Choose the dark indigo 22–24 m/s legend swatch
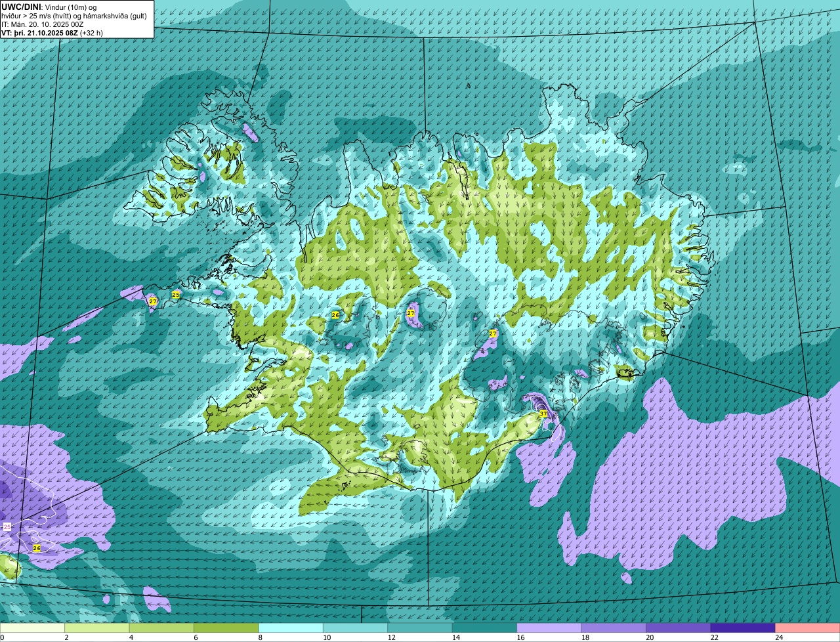Screen dimensions: 840x642 (x=743, y=628)
